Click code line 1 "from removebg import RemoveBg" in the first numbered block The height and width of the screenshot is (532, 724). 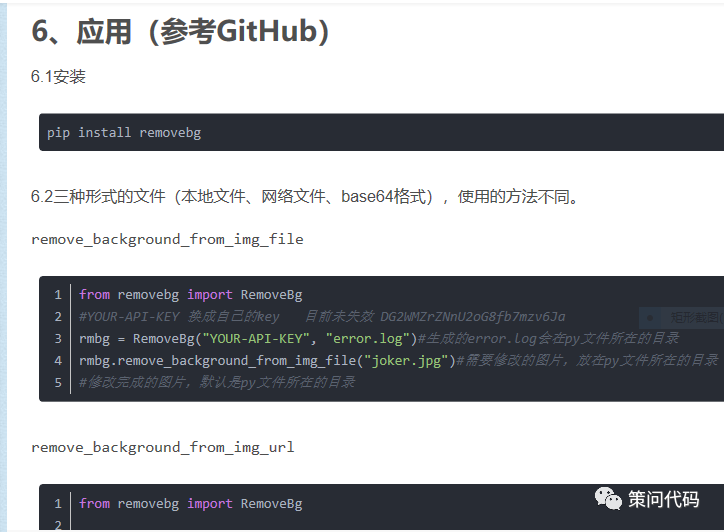[190, 295]
